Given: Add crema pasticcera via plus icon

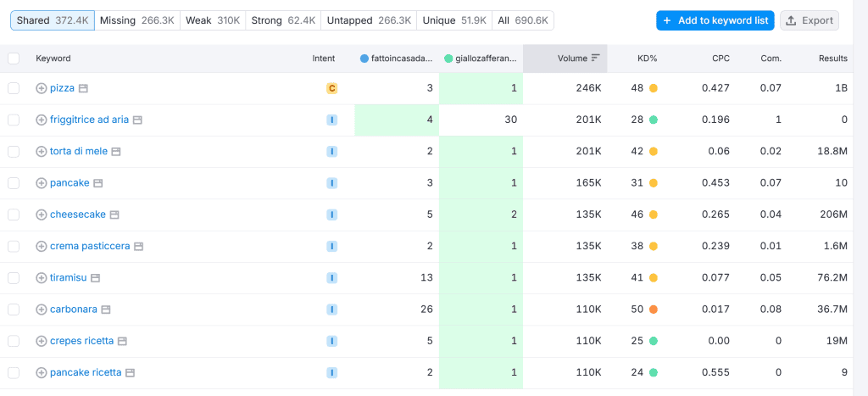Looking at the screenshot, I should point(41,246).
